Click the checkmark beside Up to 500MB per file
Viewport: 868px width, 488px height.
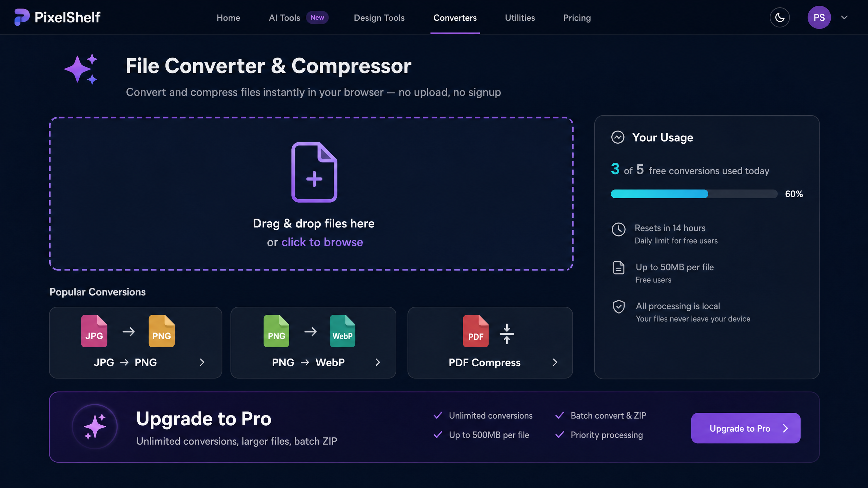point(438,435)
